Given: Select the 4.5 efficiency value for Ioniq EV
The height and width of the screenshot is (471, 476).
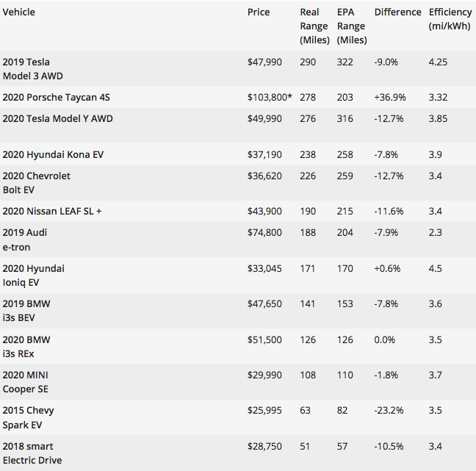Looking at the screenshot, I should [435, 268].
